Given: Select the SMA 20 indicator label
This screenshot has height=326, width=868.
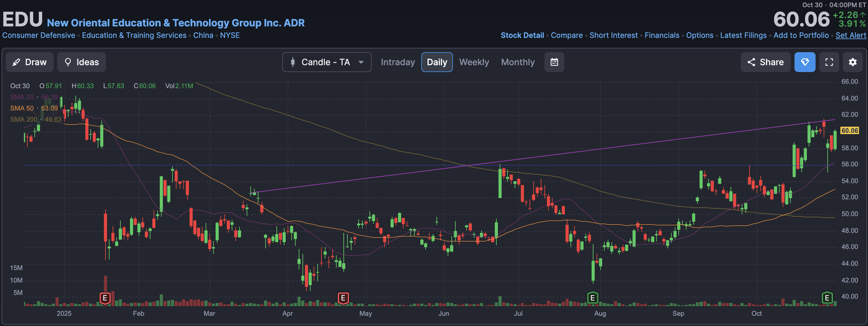Looking at the screenshot, I should (22, 97).
